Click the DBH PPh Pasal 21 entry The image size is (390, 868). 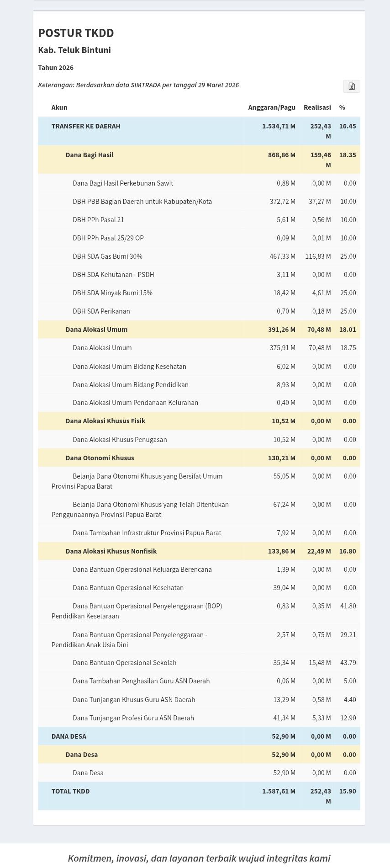(x=98, y=220)
